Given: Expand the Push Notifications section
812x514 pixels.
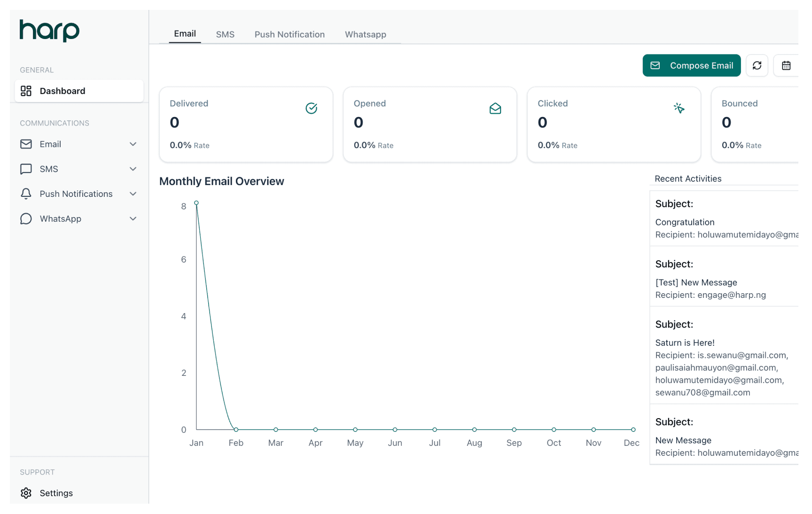Looking at the screenshot, I should pyautogui.click(x=133, y=194).
